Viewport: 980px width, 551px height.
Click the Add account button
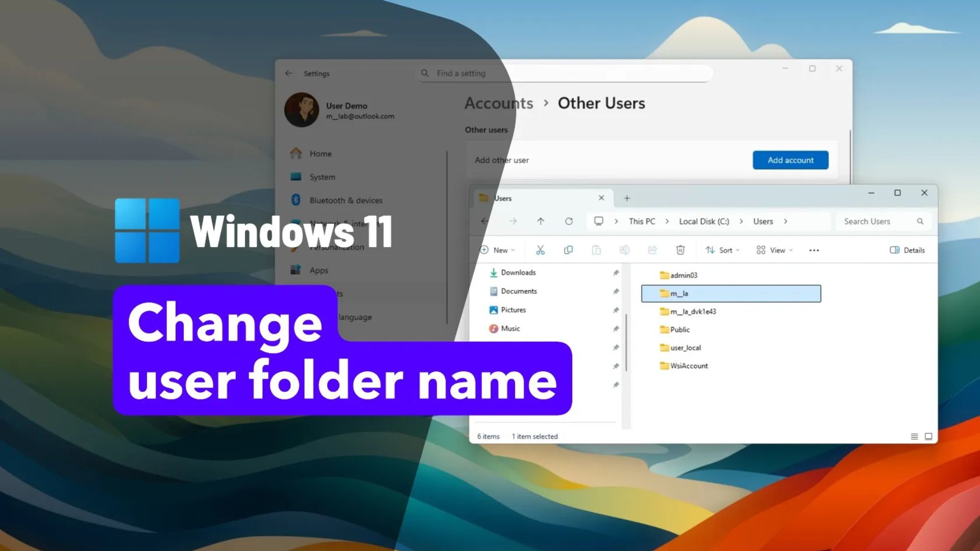pyautogui.click(x=790, y=160)
